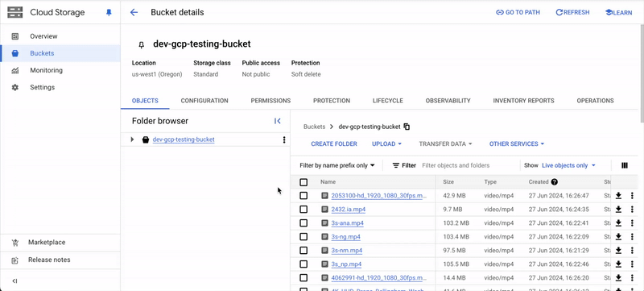Open the Transfer Data dropdown
This screenshot has height=291, width=644.
(x=445, y=143)
